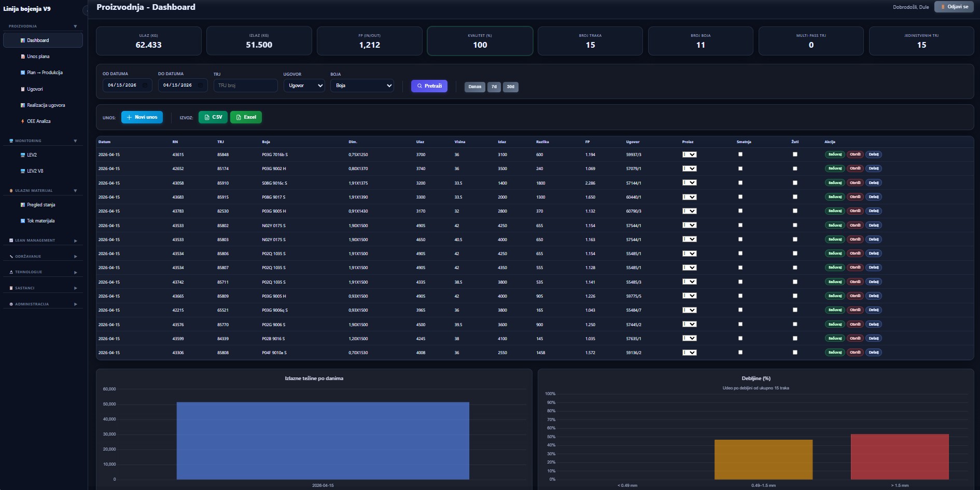The width and height of the screenshot is (980, 490).
Task: Tick Žuti checkbox for TRJ 84339
Action: [795, 339]
